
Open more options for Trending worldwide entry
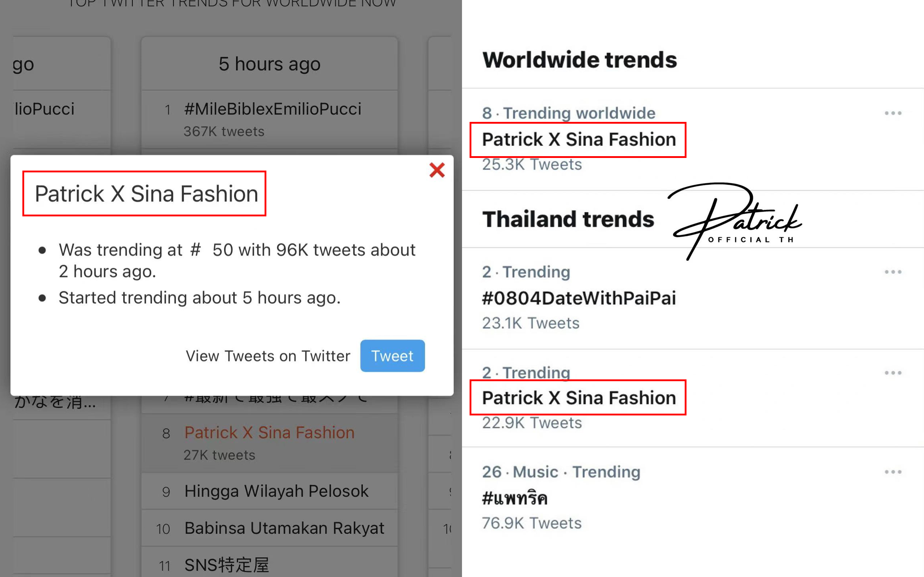[893, 113]
